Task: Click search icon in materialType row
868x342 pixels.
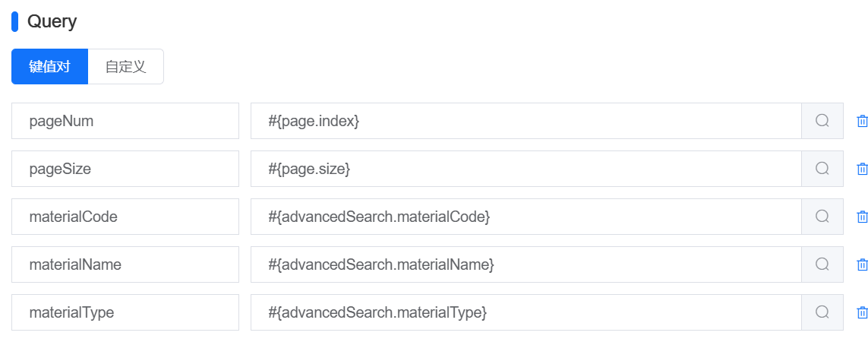Action: (x=822, y=312)
